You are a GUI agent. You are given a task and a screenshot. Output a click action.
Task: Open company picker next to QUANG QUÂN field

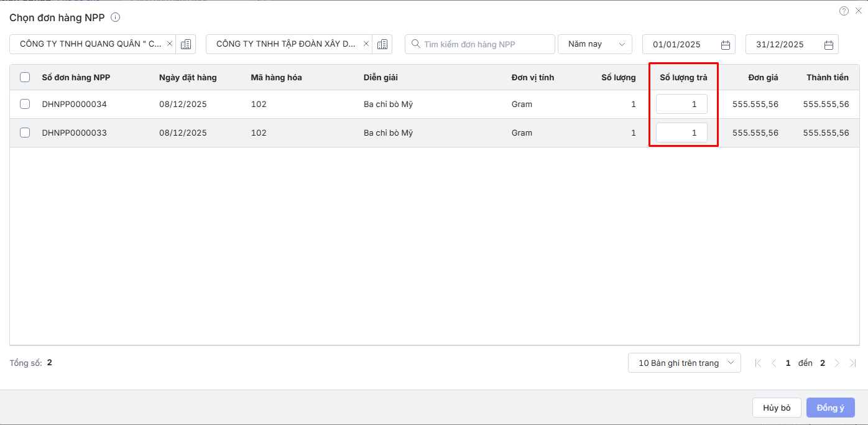[186, 44]
